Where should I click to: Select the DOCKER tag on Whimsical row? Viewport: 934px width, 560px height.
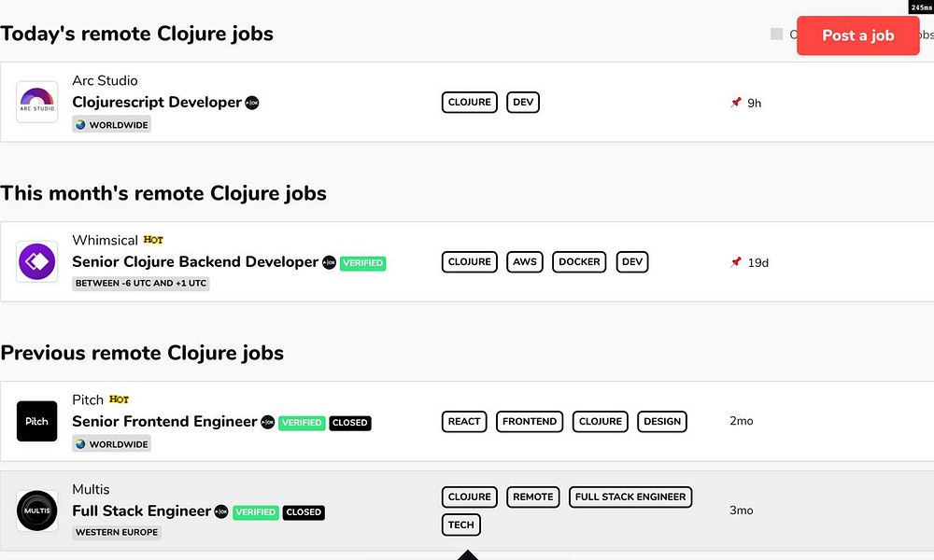click(579, 262)
